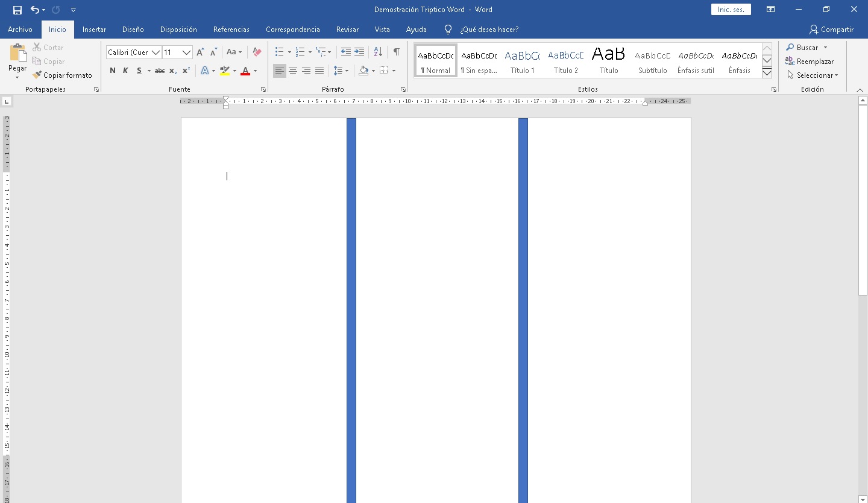
Task: Switch to the Diseño tab
Action: coord(133,30)
